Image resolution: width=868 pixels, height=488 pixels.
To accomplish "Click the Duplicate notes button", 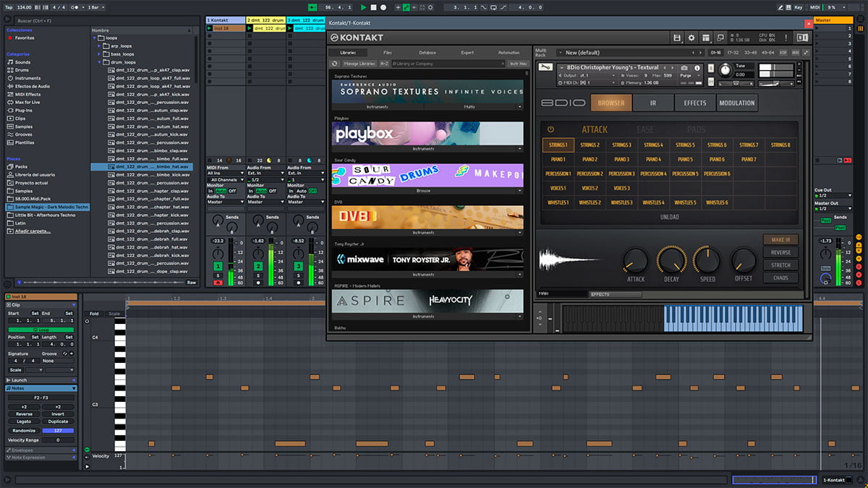I will [58, 421].
